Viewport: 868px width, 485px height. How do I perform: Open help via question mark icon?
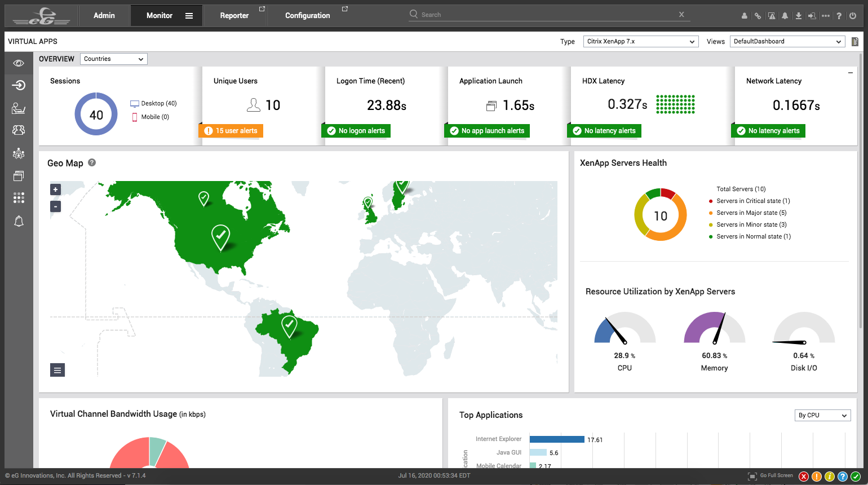(x=839, y=16)
